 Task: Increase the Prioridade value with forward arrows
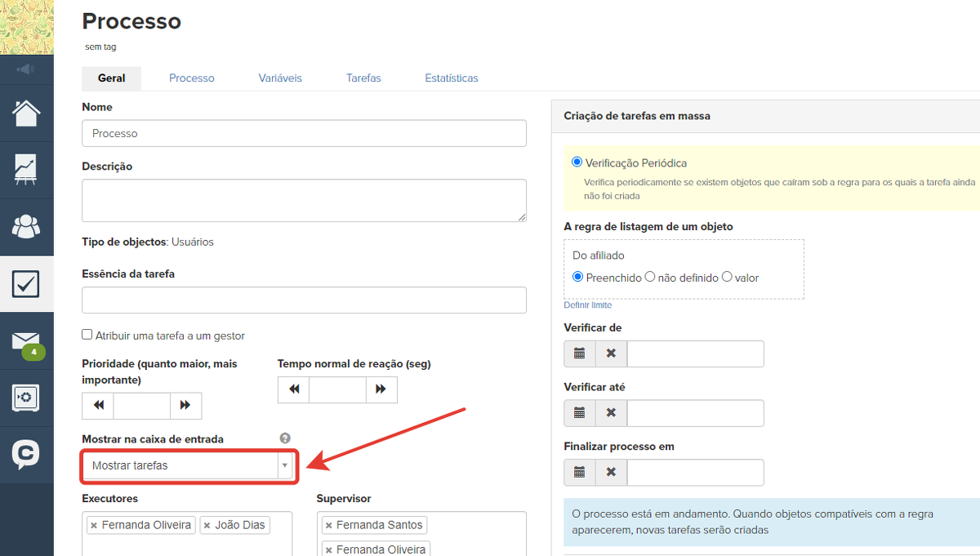(x=185, y=406)
